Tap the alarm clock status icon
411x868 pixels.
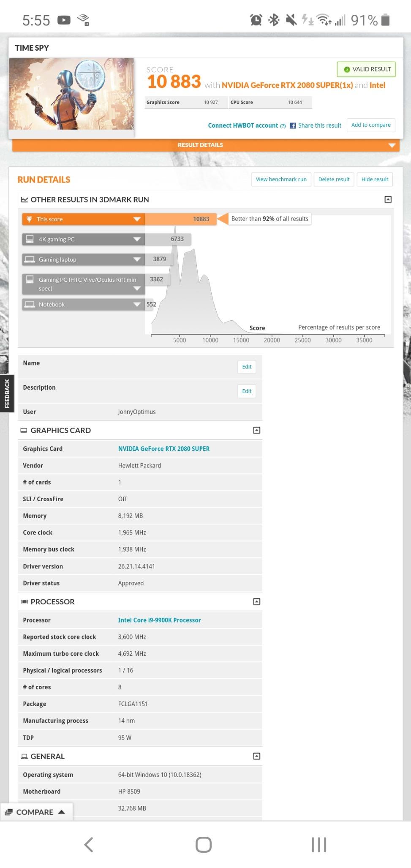click(256, 19)
